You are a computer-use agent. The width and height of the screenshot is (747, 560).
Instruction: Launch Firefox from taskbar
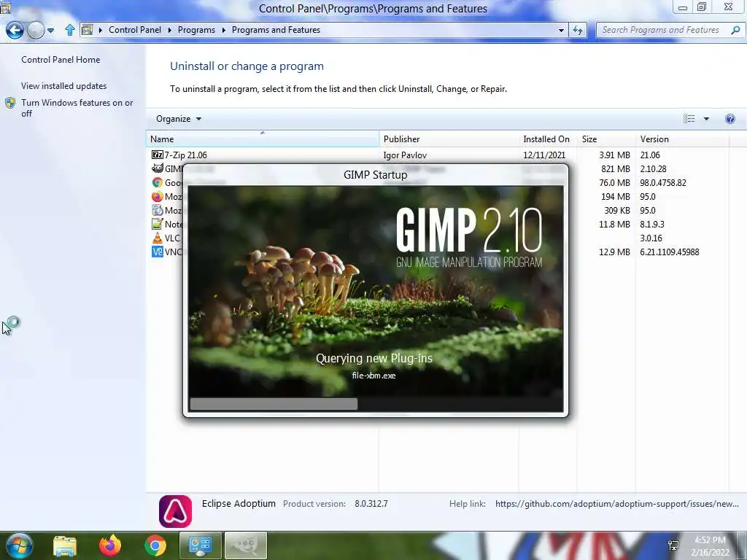pyautogui.click(x=110, y=545)
